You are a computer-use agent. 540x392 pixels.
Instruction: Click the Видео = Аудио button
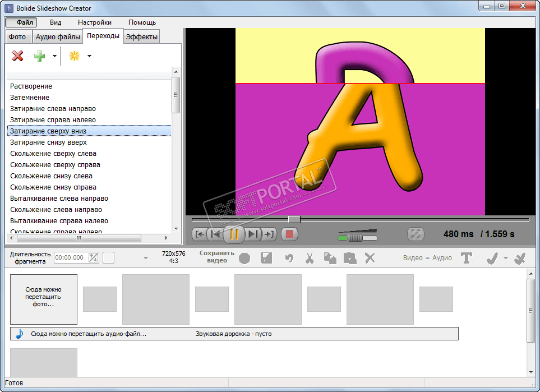(x=427, y=258)
